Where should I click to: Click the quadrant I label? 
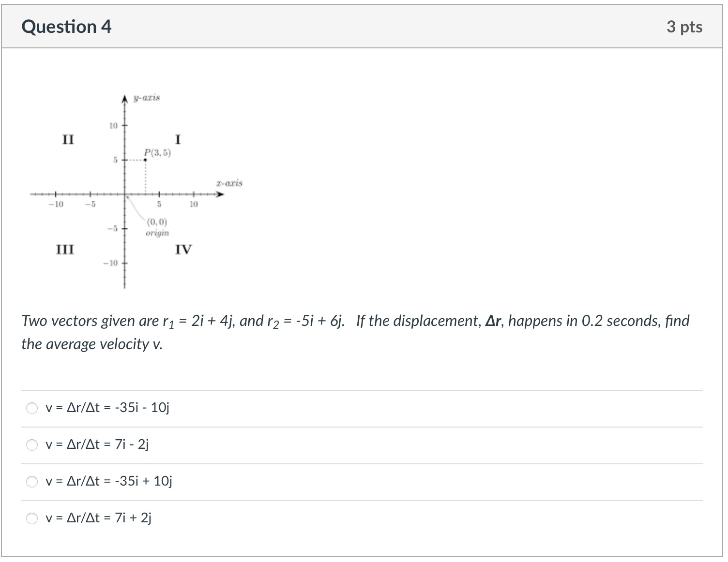pyautogui.click(x=178, y=139)
